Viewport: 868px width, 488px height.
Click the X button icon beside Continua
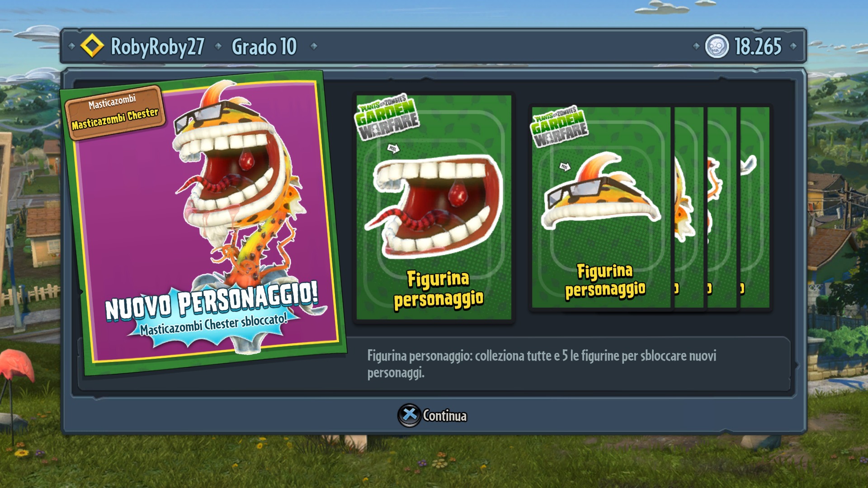pyautogui.click(x=409, y=415)
